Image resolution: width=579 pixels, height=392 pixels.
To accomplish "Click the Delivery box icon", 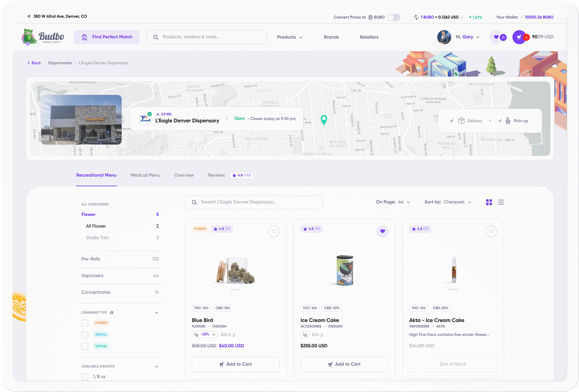I will (461, 121).
